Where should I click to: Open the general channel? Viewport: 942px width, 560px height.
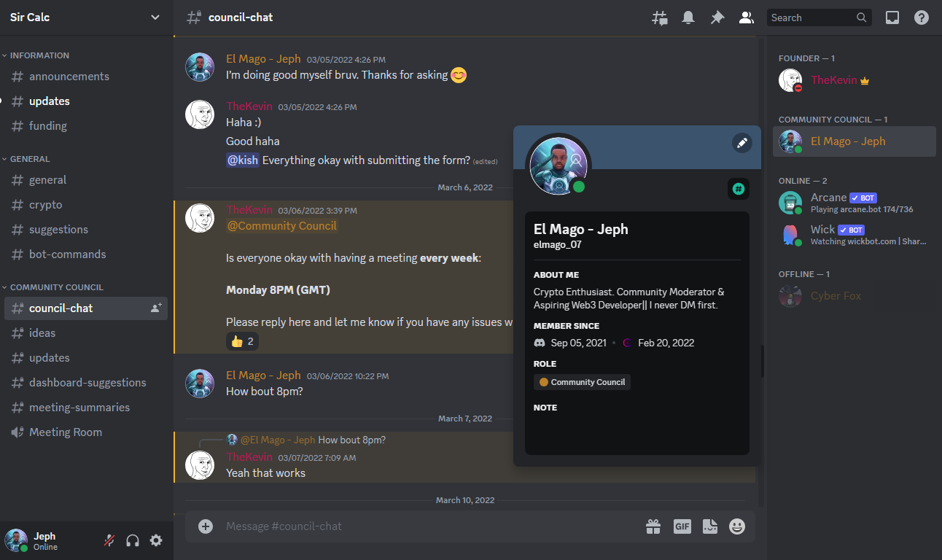(86, 180)
